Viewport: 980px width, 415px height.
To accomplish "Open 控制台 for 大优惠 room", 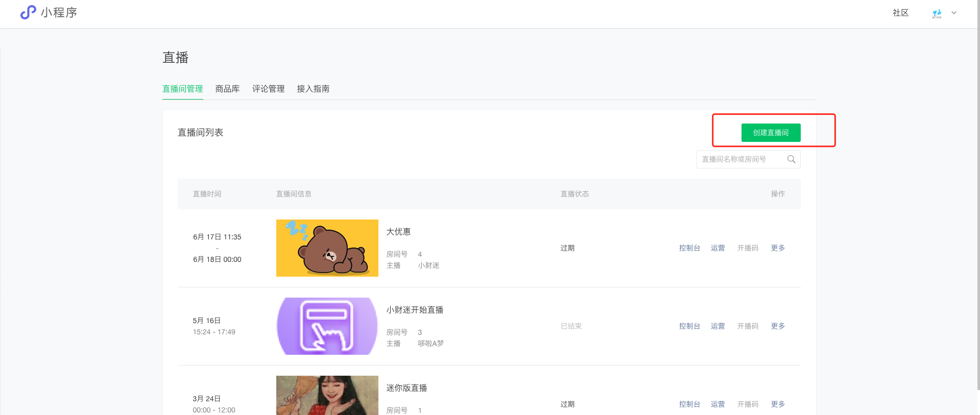I will point(689,248).
